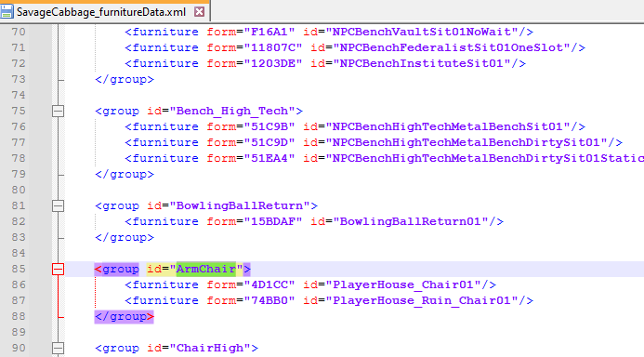Click the form value 74BB0
Screen dimensions: 644x357
(x=269, y=300)
